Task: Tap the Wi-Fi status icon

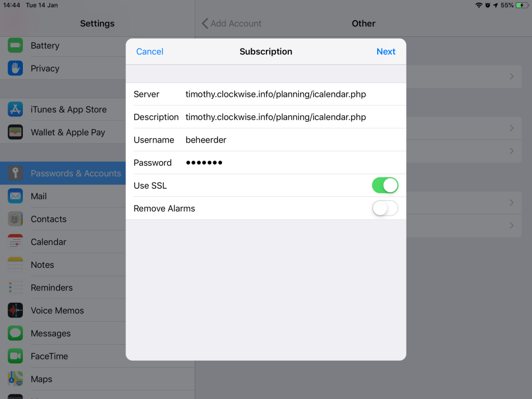Action: point(479,5)
